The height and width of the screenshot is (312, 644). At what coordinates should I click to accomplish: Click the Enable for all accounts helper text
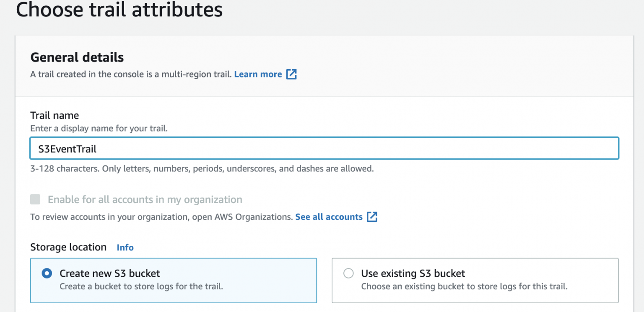click(161, 217)
